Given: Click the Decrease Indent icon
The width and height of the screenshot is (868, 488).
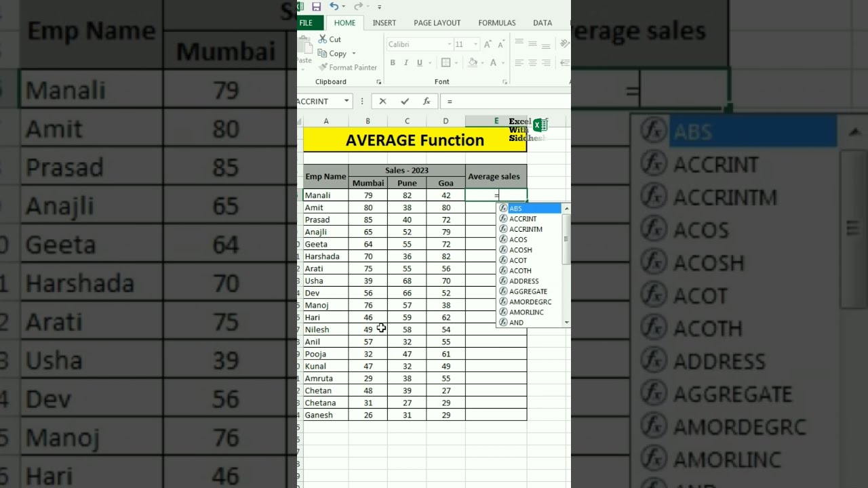Looking at the screenshot, I should (x=565, y=63).
